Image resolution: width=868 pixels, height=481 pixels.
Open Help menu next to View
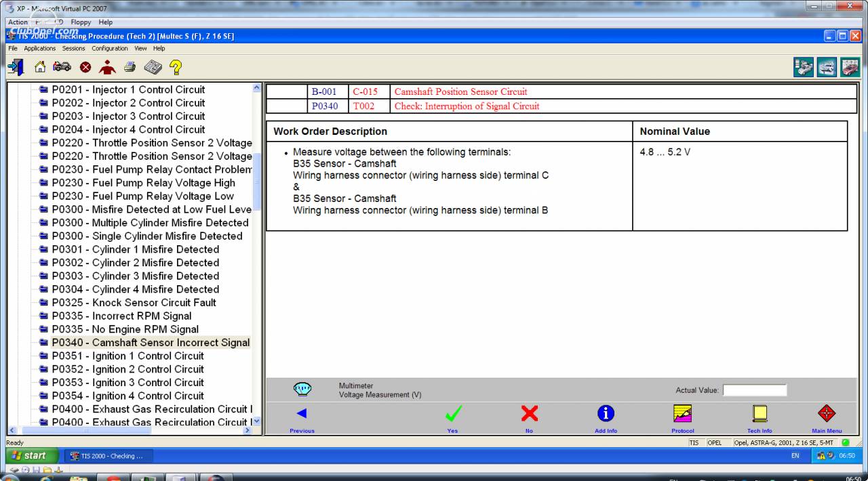159,49
